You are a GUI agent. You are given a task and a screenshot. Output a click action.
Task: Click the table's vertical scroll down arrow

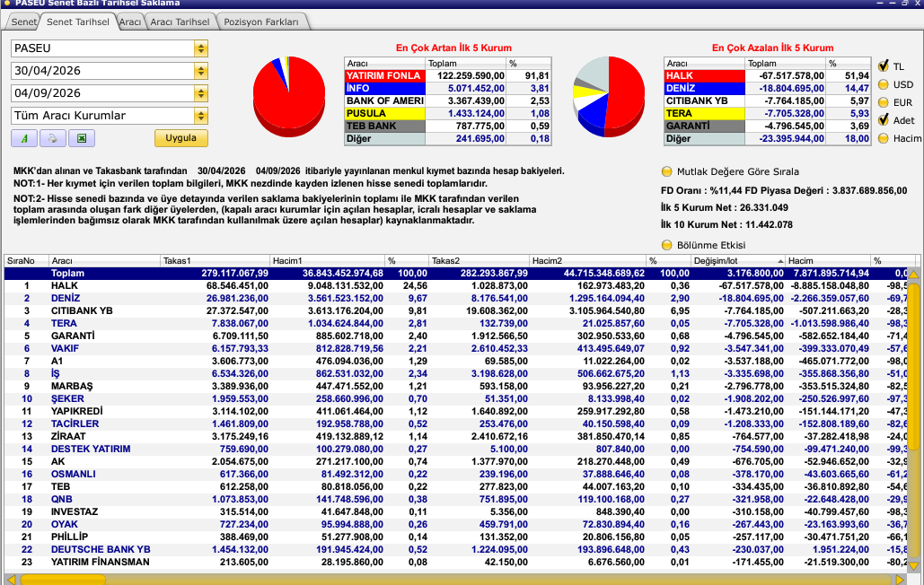pos(913,565)
